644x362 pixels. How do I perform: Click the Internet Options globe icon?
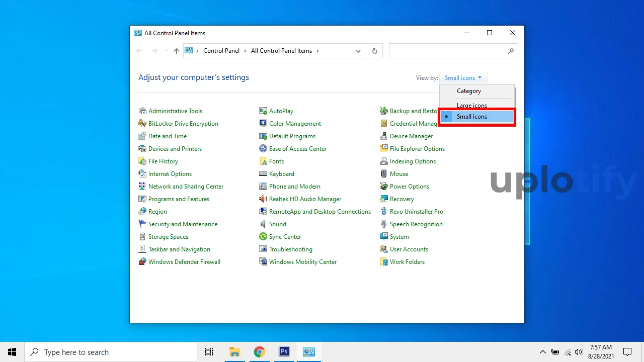tap(142, 174)
